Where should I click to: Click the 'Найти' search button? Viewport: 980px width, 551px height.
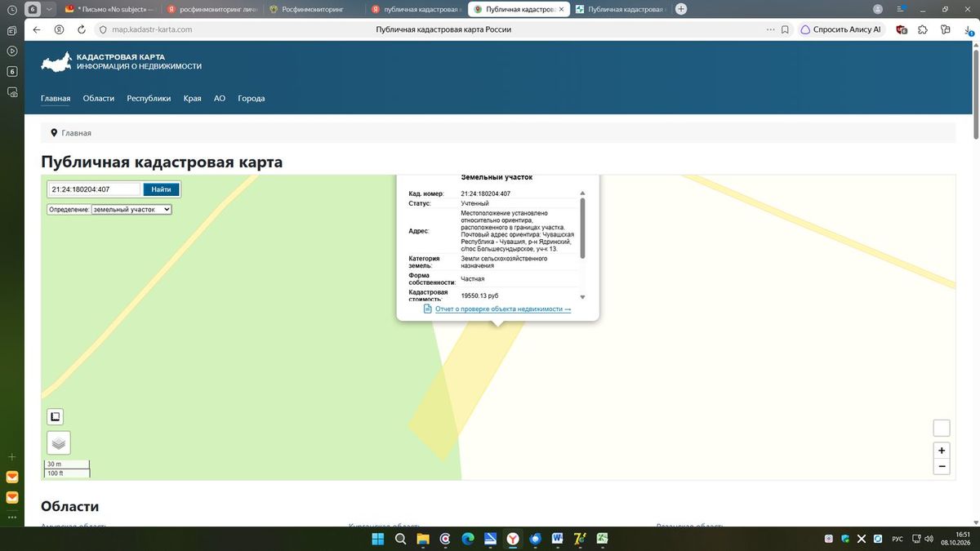[161, 189]
